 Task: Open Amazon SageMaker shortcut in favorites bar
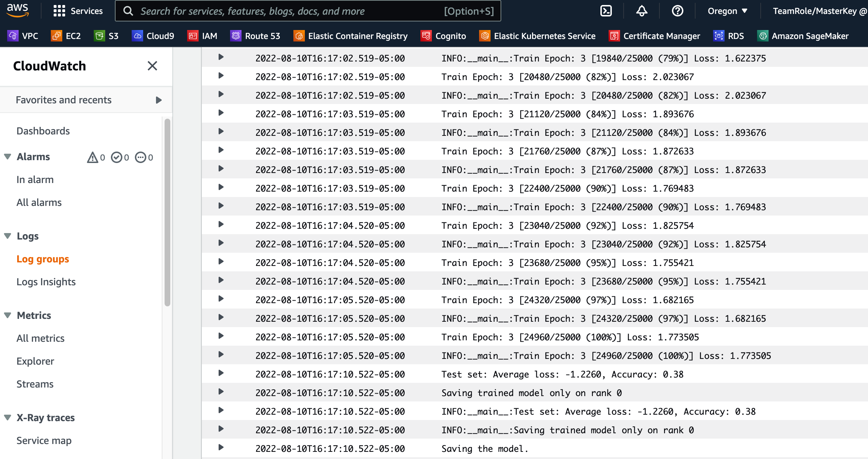point(803,36)
